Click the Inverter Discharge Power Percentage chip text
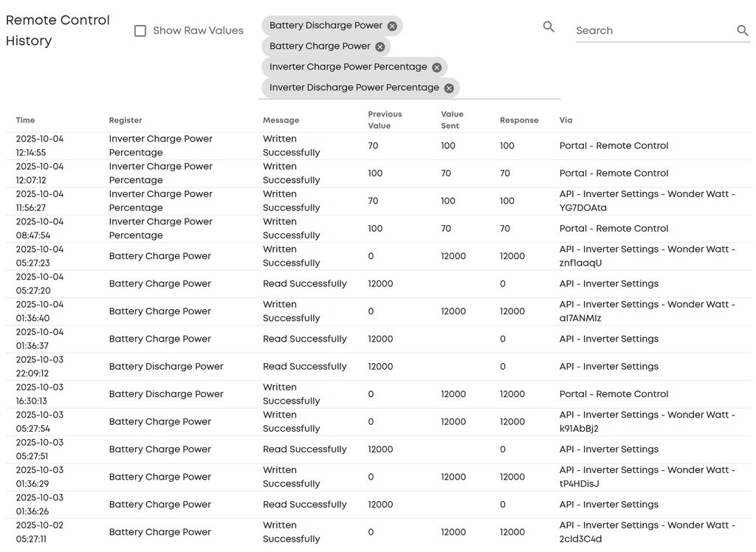 354,88
